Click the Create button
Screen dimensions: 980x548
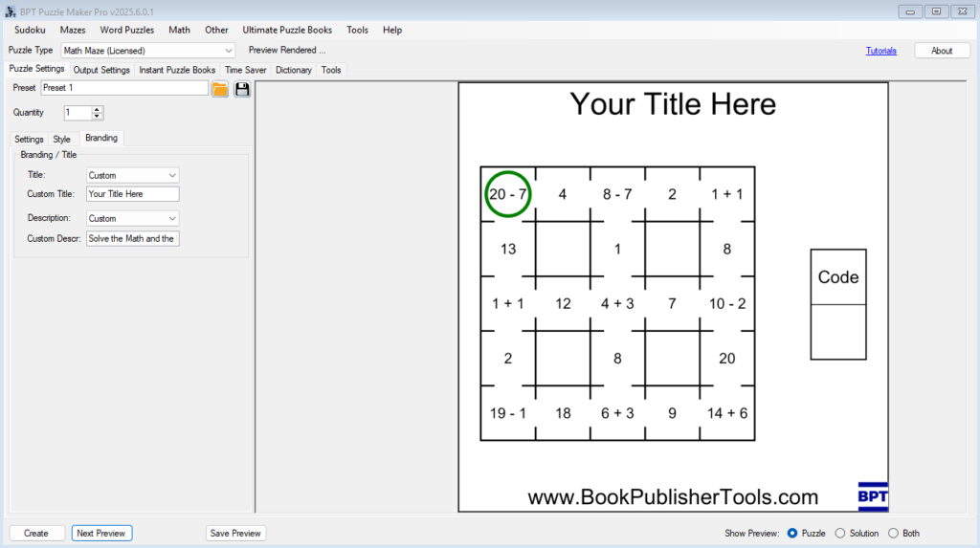pos(36,533)
